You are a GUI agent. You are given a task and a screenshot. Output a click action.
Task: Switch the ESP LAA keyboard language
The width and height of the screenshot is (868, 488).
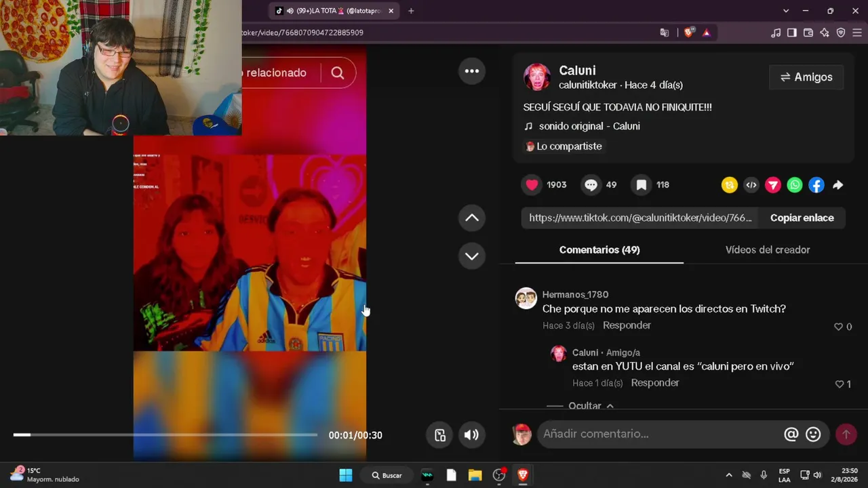(x=784, y=475)
